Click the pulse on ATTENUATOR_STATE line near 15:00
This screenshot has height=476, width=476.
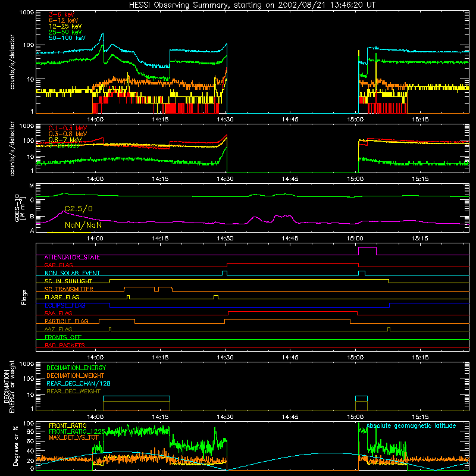(x=367, y=250)
